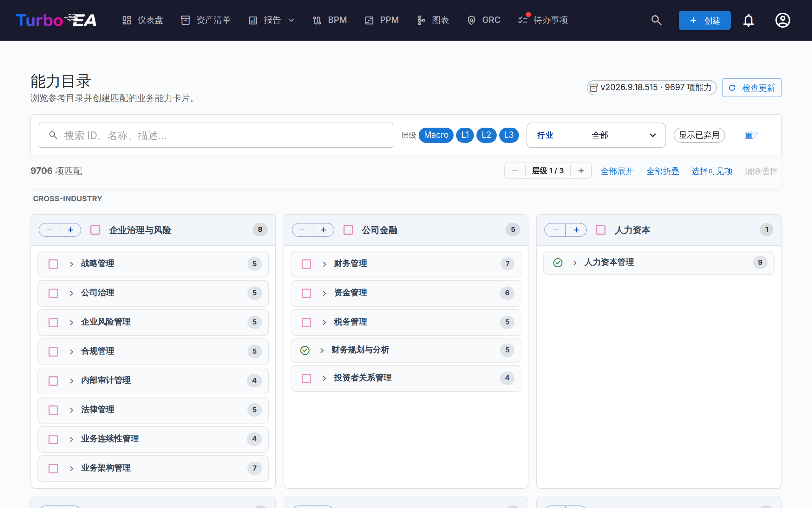Focus the 搜索 ID、名称、描述 search field

[216, 135]
